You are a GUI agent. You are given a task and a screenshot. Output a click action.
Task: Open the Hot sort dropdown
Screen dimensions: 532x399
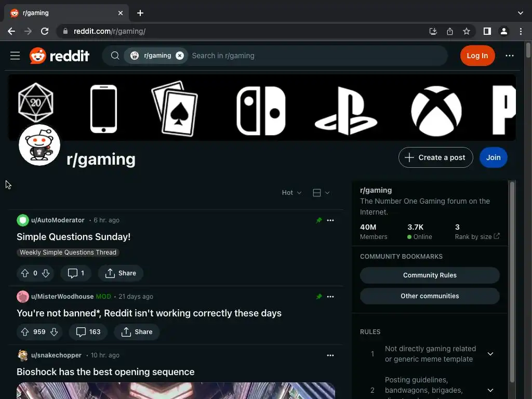(x=291, y=193)
